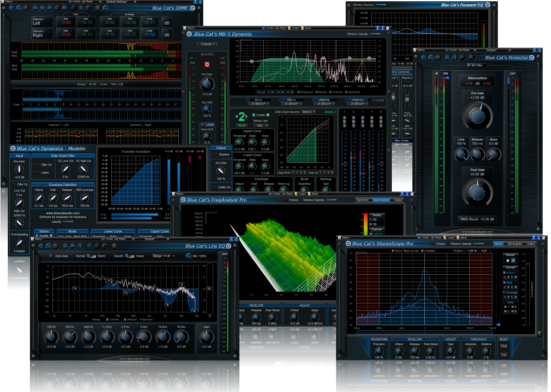Go to next preset in DPMP

[x=135, y=2]
